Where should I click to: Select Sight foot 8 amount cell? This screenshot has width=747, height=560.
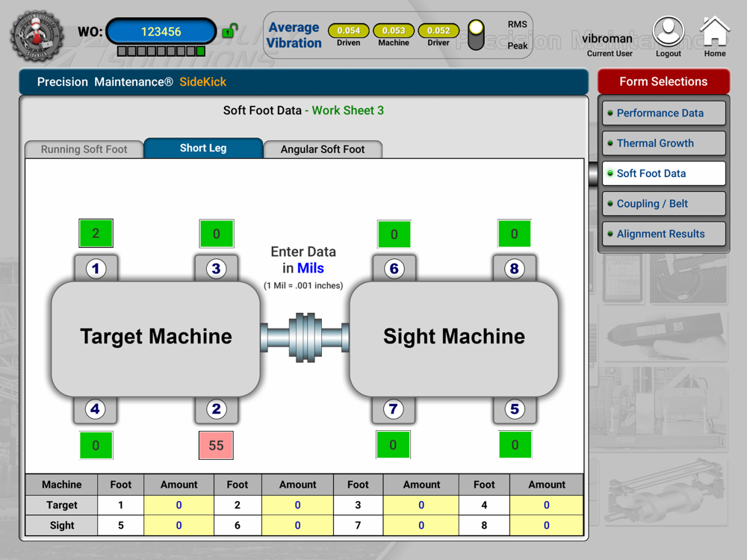point(547,525)
